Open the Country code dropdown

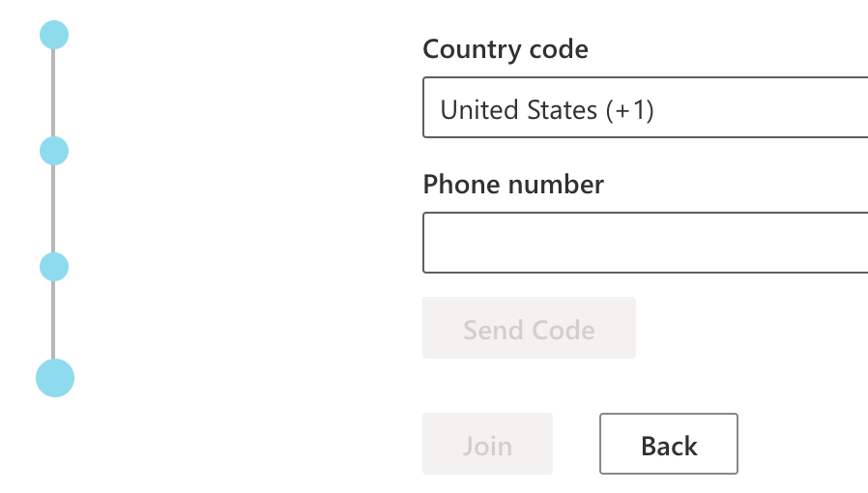point(645,110)
